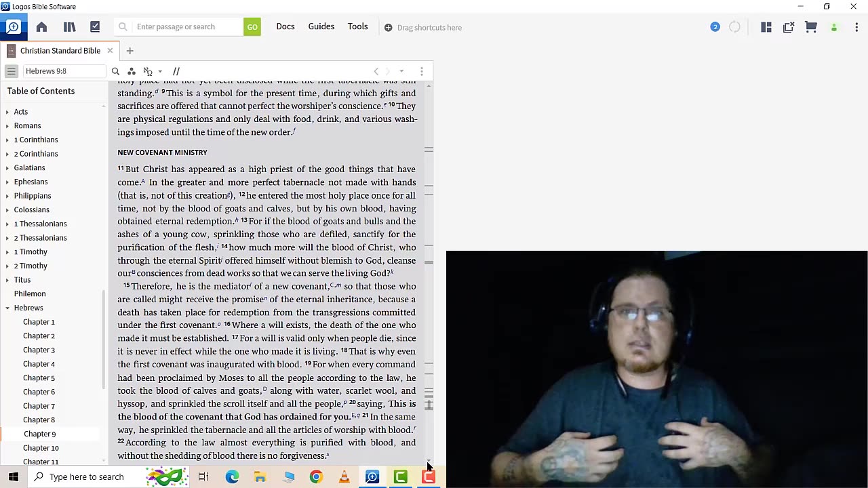Expand Galatians in contents

[7, 168]
